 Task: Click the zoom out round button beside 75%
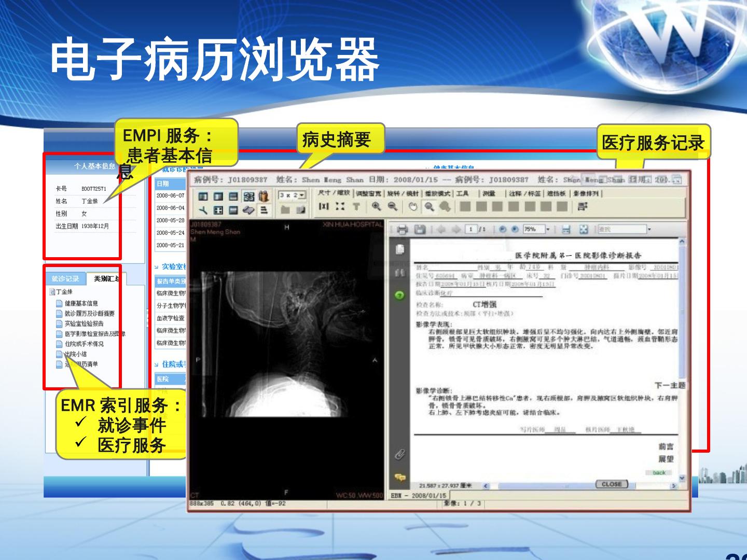(502, 229)
